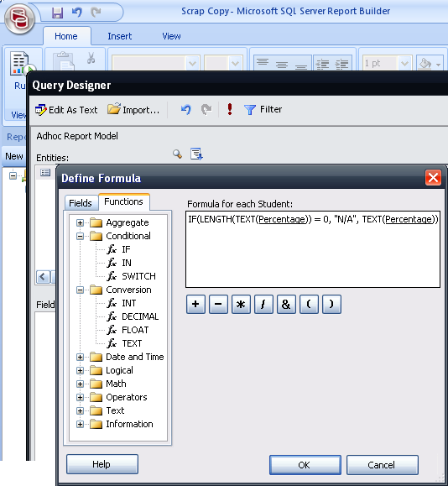Select the IN function in the tree
The image size is (448, 486).
click(120, 263)
